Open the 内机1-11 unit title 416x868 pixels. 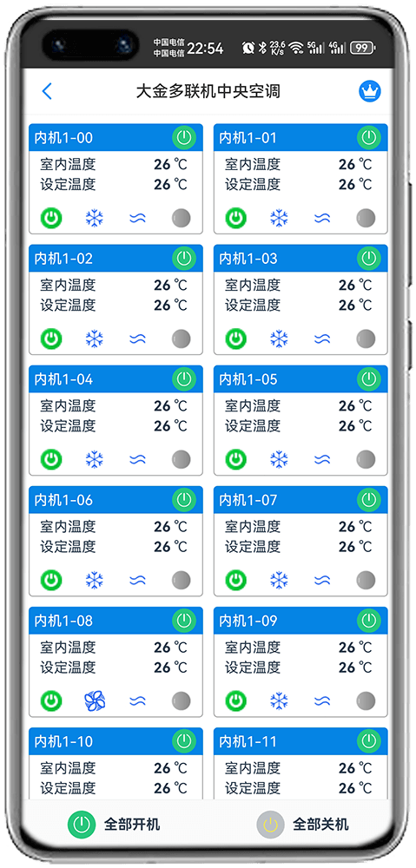[248, 740]
